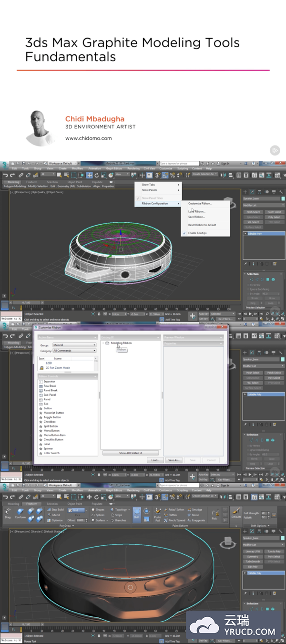The image size is (286, 644).
Task: Activate the Flatten brush
Action: 171,515
